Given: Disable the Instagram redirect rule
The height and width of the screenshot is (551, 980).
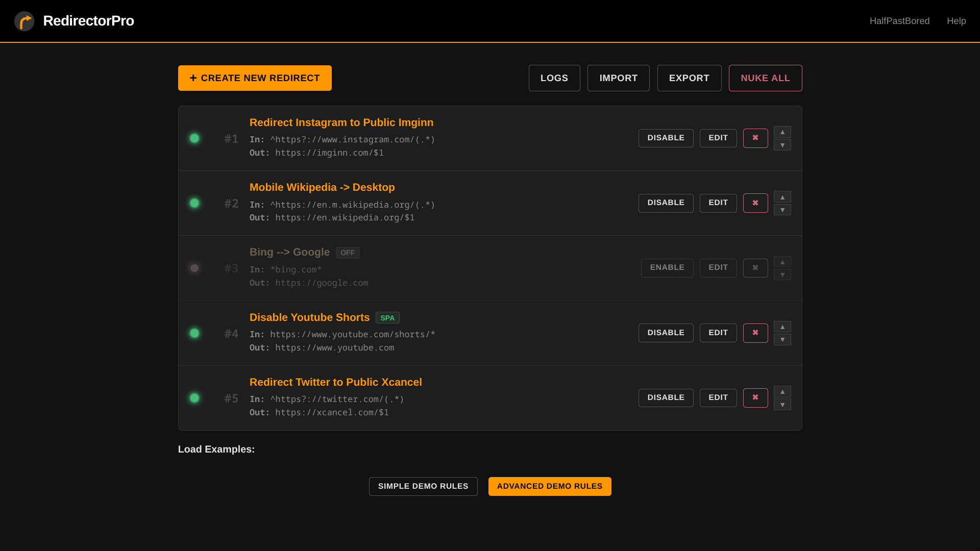Looking at the screenshot, I should point(666,138).
